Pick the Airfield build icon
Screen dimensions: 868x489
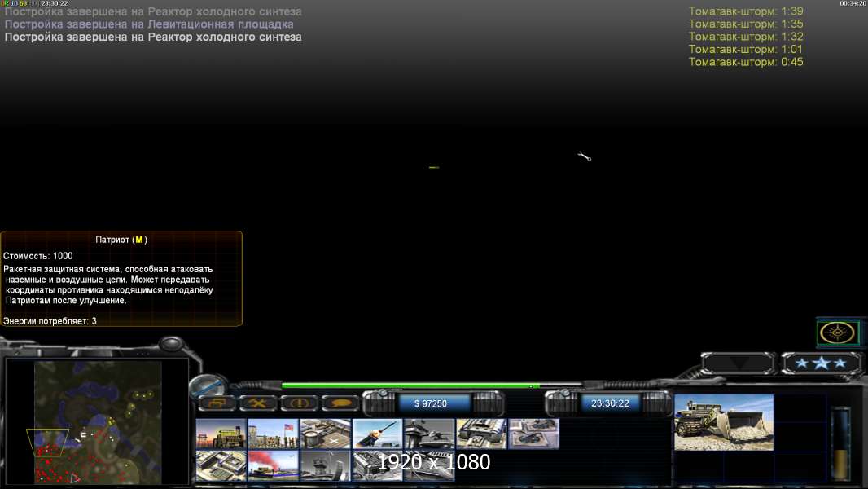(x=533, y=434)
